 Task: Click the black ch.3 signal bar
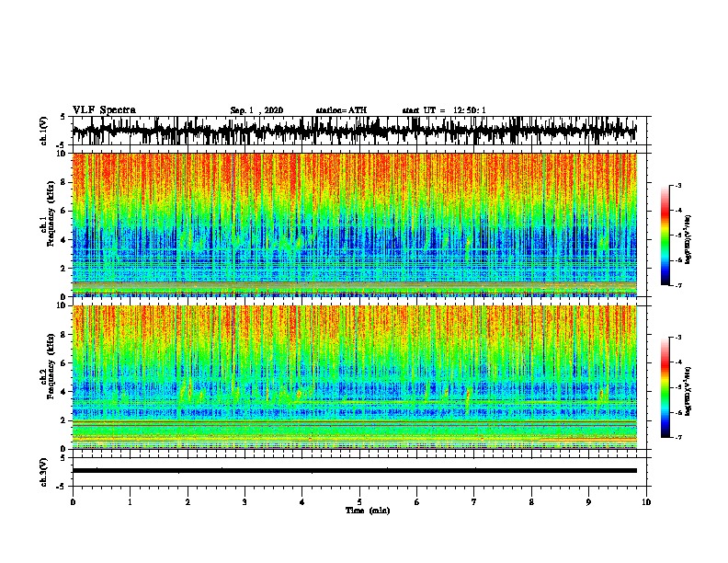354,471
